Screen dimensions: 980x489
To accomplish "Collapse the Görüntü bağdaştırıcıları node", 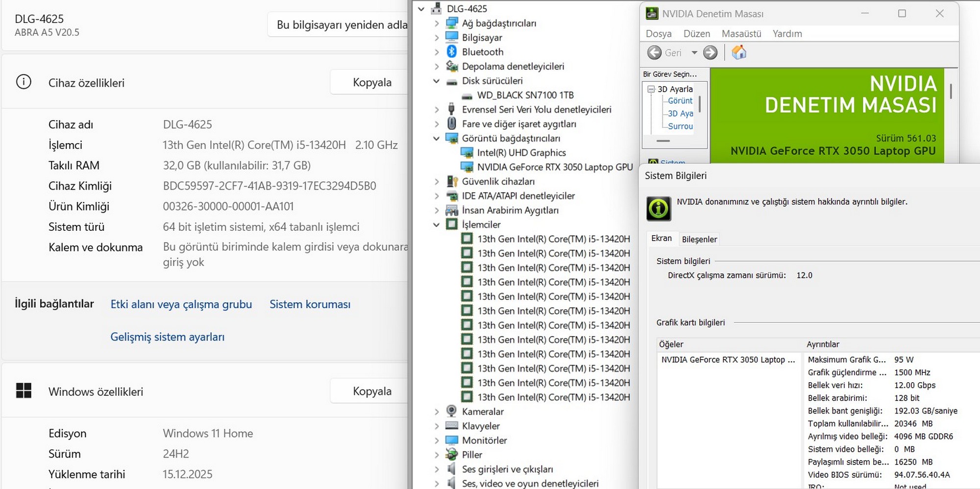I will click(436, 139).
